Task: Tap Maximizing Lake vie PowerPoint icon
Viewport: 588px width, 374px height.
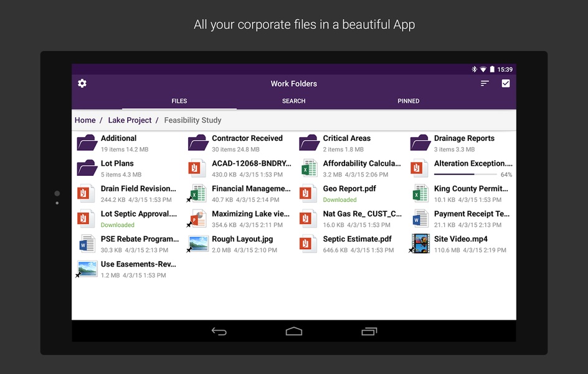Action: [197, 218]
